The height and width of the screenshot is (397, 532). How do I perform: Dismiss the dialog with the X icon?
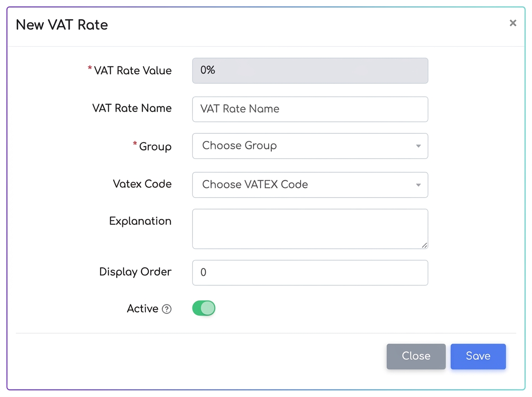(513, 23)
